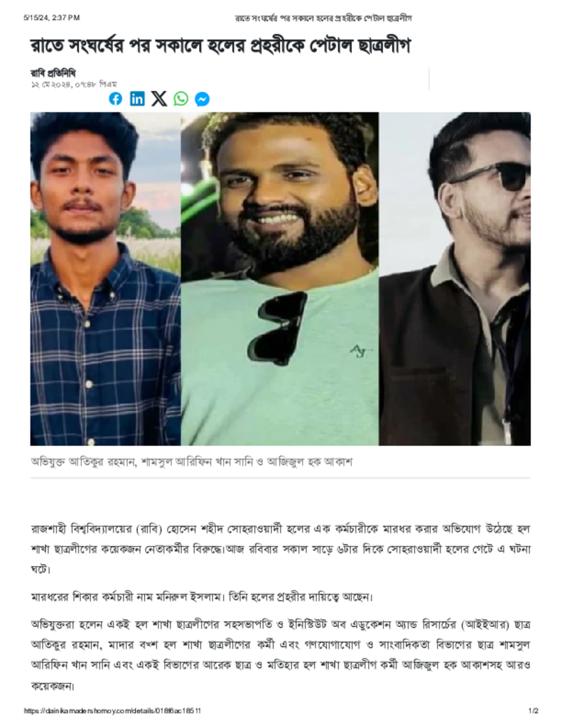Share the article on X
This screenshot has width=562, height=728.
tap(159, 98)
